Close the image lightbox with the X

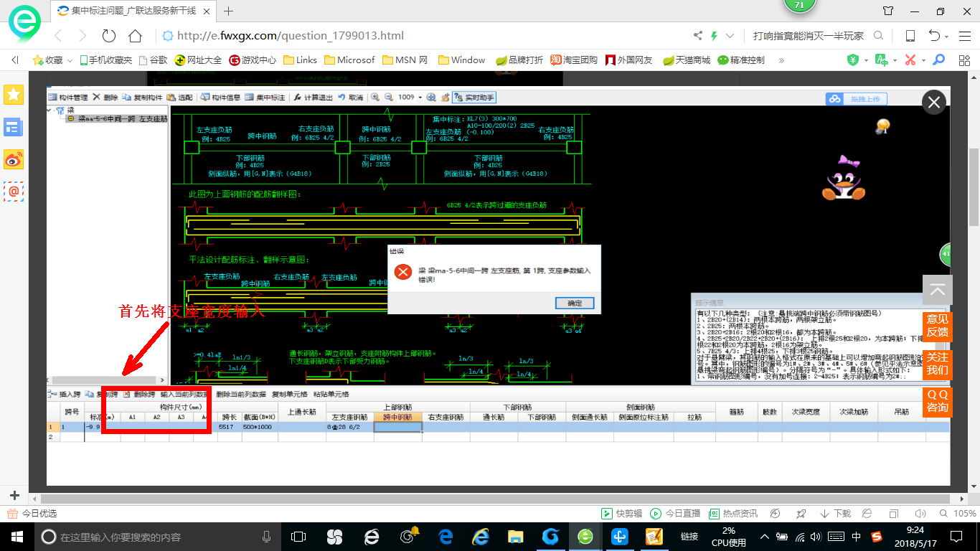point(933,103)
